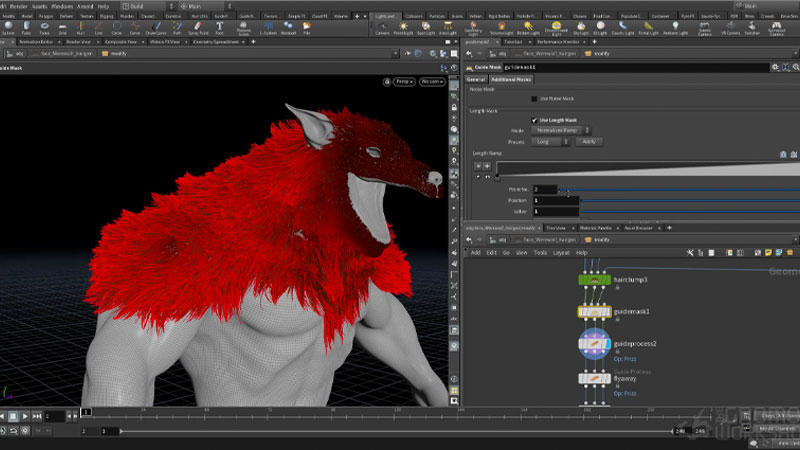Open the shelf set options arrow menu

click(x=364, y=16)
